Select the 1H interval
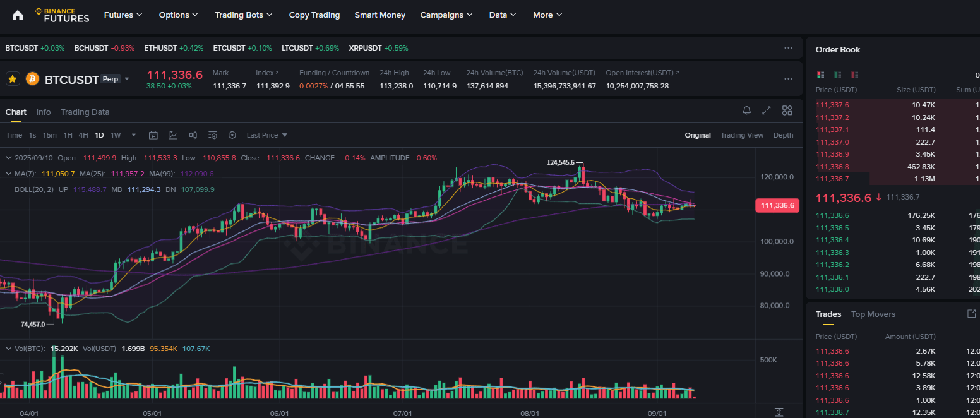The width and height of the screenshot is (980, 418). [x=68, y=135]
